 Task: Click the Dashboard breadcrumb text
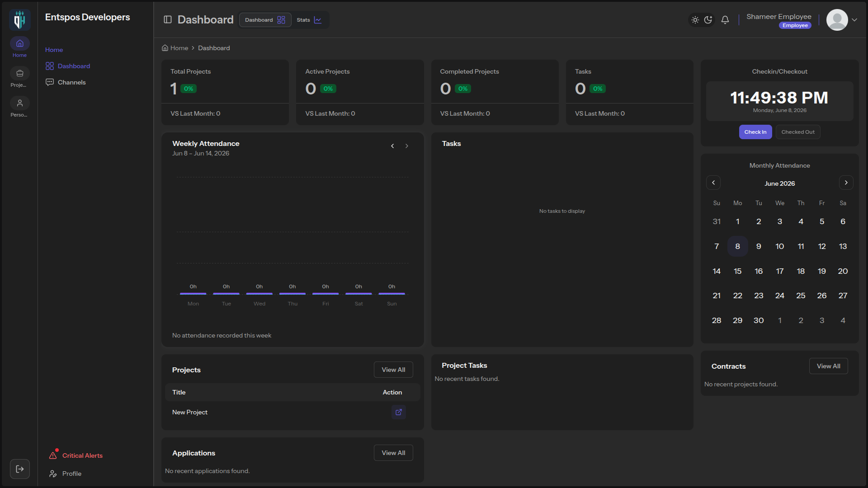click(x=214, y=48)
